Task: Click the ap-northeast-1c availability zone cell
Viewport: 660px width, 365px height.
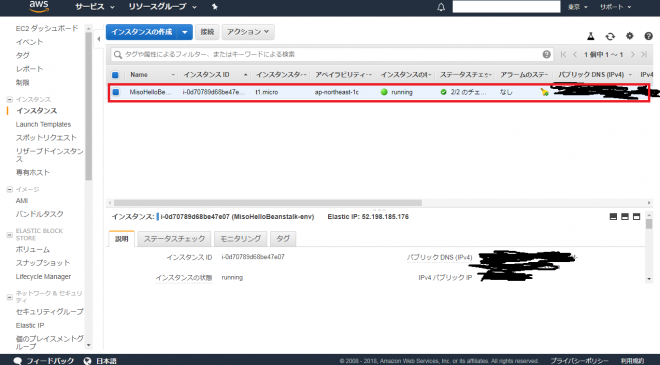Action: tap(337, 92)
